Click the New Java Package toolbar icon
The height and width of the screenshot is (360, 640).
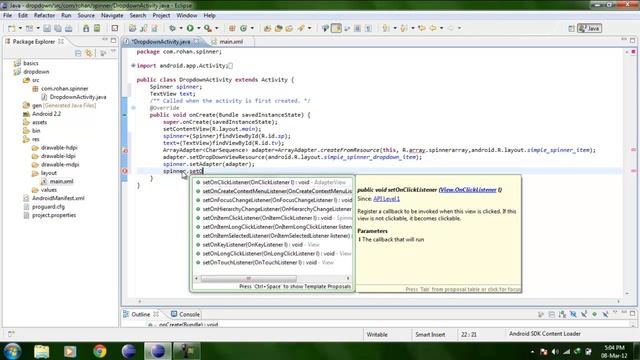pos(231,28)
